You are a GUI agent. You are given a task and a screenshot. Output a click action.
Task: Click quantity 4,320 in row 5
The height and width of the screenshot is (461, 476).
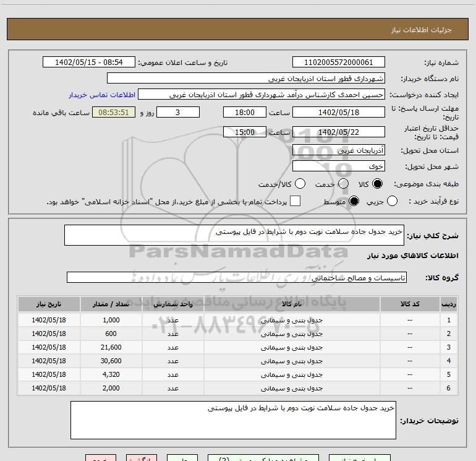111,374
